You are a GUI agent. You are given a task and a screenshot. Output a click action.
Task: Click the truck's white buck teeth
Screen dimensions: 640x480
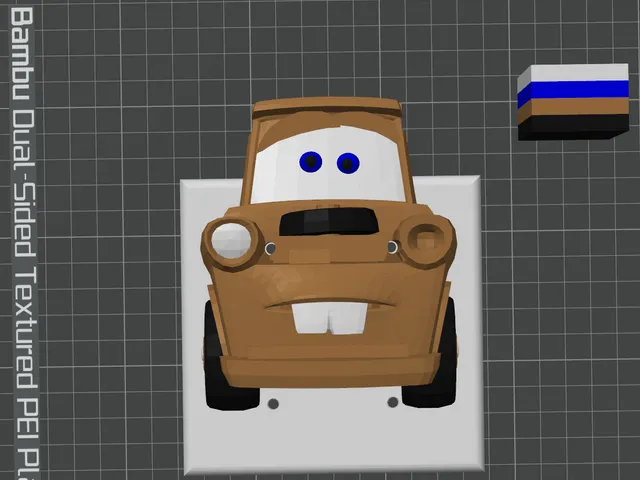(329, 318)
